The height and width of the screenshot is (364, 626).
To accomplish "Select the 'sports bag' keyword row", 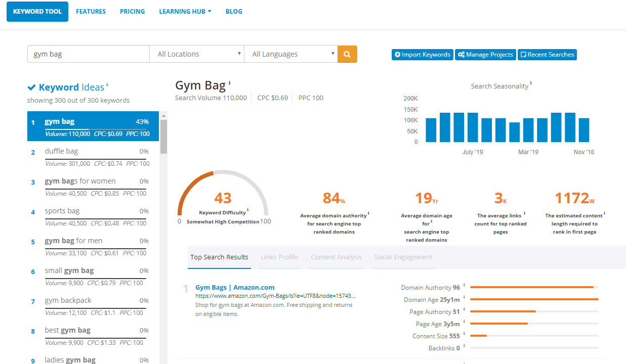I will pyautogui.click(x=93, y=216).
